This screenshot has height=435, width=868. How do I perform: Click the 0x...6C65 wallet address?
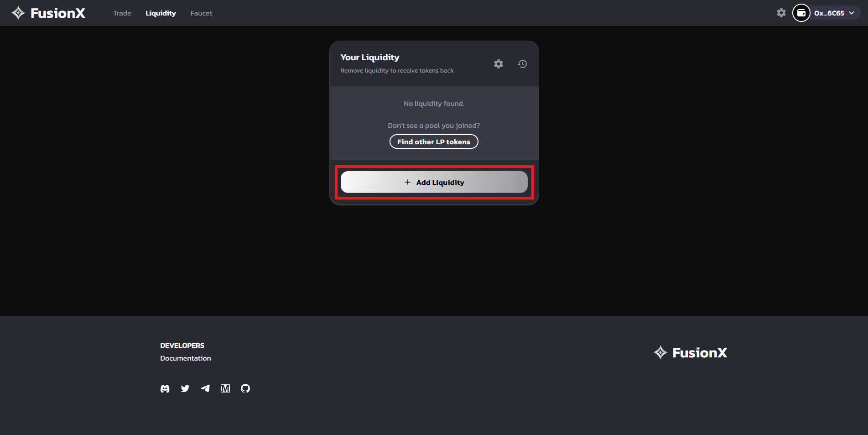[x=829, y=13]
